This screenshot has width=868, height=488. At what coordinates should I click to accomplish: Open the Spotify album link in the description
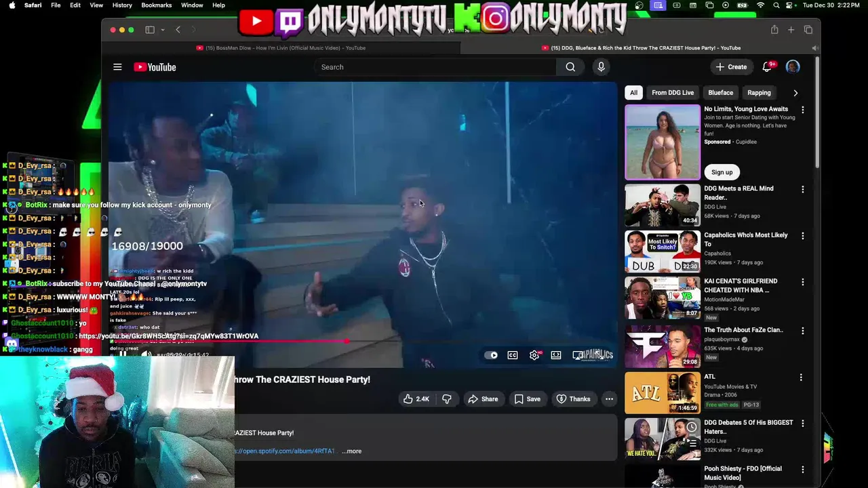click(x=285, y=451)
